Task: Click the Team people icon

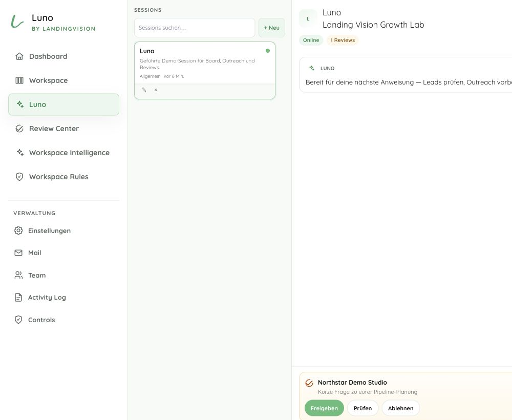Action: [x=18, y=275]
